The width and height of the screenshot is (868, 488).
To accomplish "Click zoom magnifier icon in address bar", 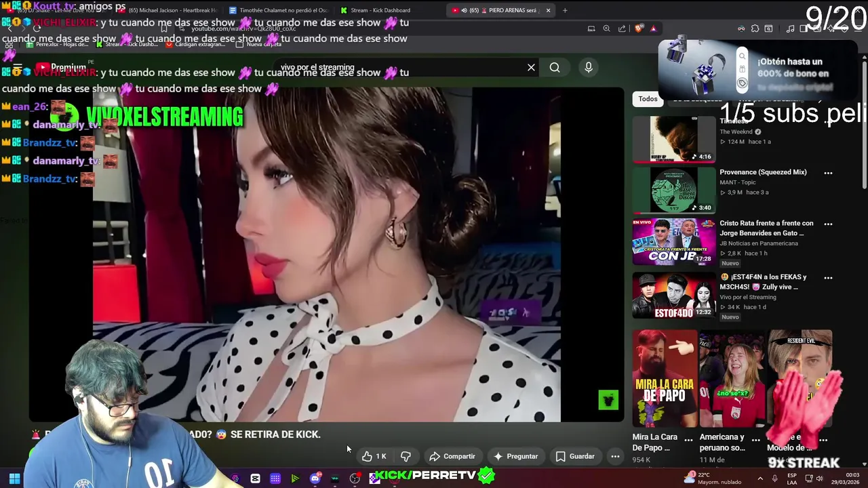I will point(606,28).
